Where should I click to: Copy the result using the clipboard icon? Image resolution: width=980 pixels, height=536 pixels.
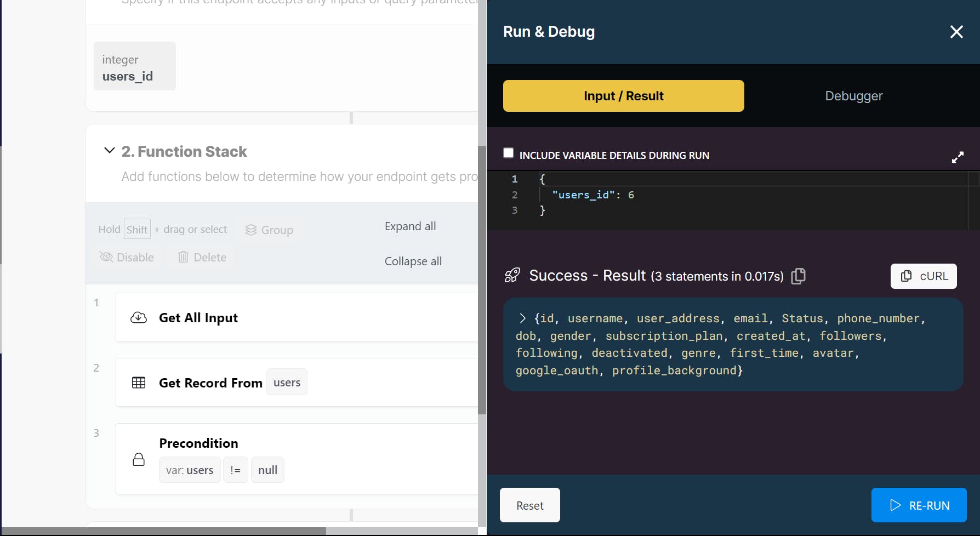tap(799, 276)
